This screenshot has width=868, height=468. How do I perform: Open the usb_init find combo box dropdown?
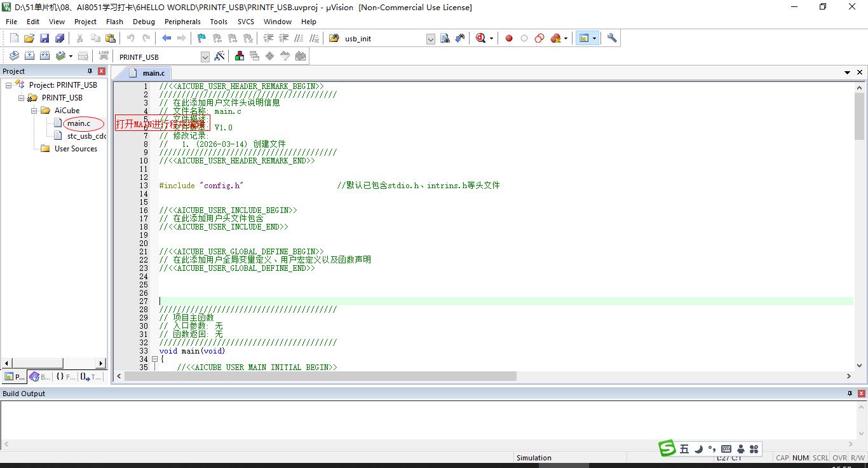tap(430, 39)
